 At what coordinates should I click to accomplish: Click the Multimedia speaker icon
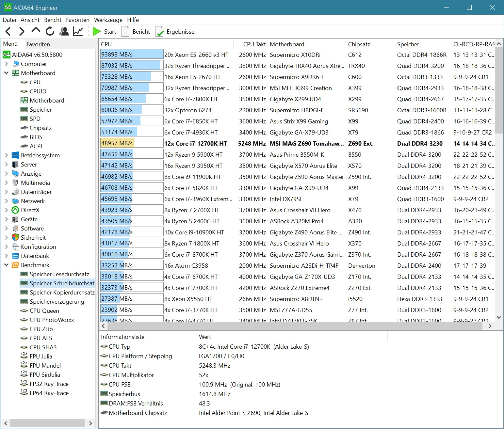point(15,183)
